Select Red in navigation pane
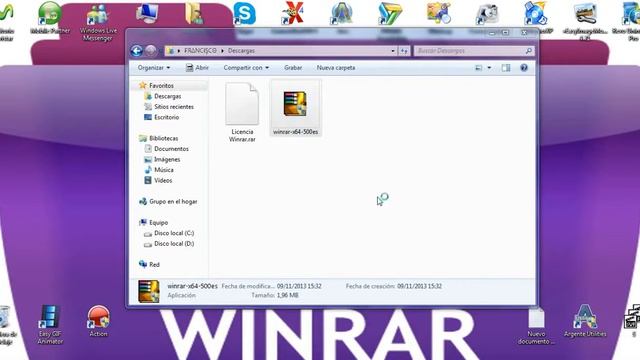Screen dimensions: 640x360 (x=154, y=264)
